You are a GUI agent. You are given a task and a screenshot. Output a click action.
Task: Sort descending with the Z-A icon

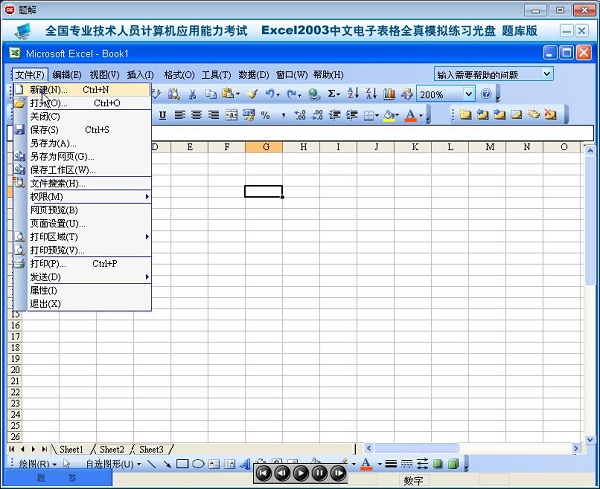[x=371, y=94]
